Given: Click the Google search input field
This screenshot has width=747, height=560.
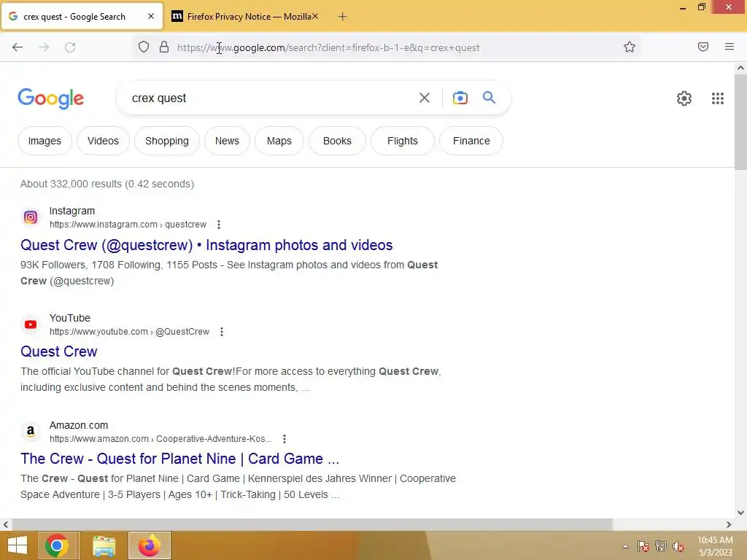Looking at the screenshot, I should [x=271, y=98].
